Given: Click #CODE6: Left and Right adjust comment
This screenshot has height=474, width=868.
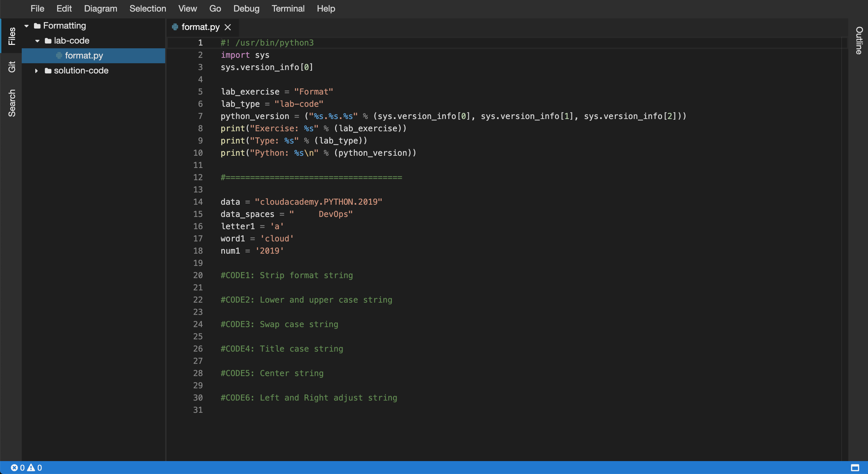Looking at the screenshot, I should [309, 398].
